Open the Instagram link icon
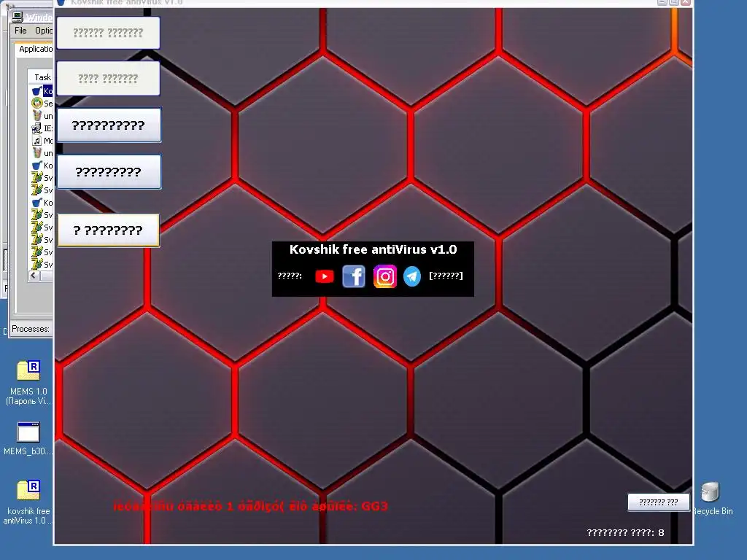This screenshot has height=560, width=747. [385, 276]
